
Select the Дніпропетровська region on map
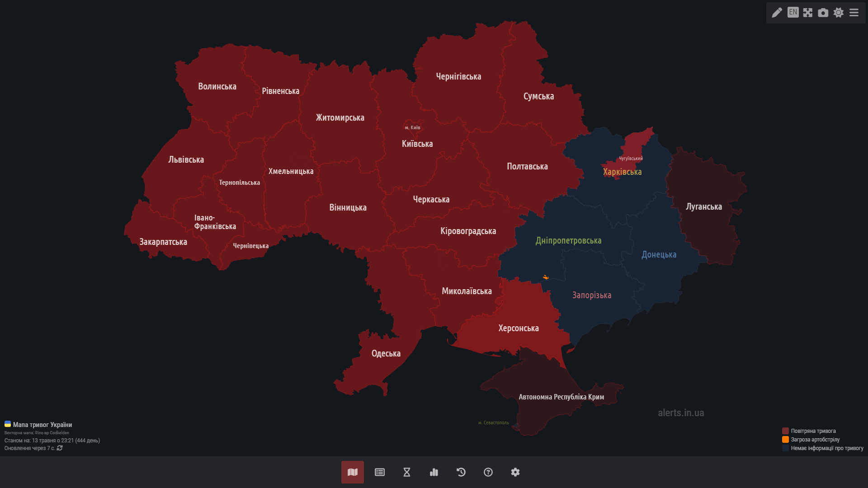568,241
